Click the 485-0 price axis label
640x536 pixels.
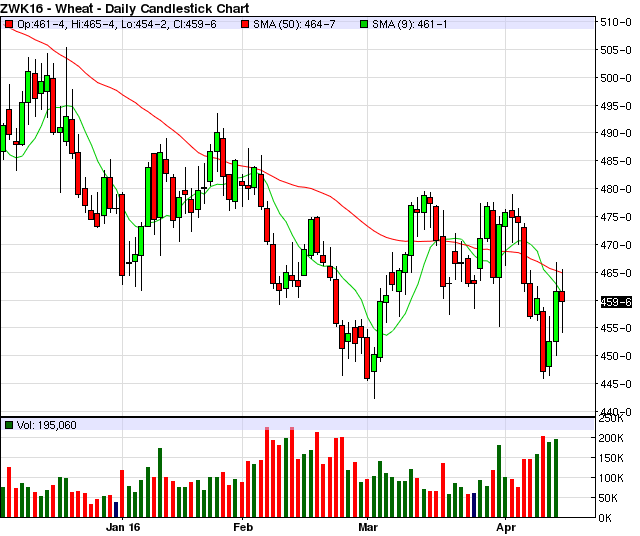[x=616, y=161]
